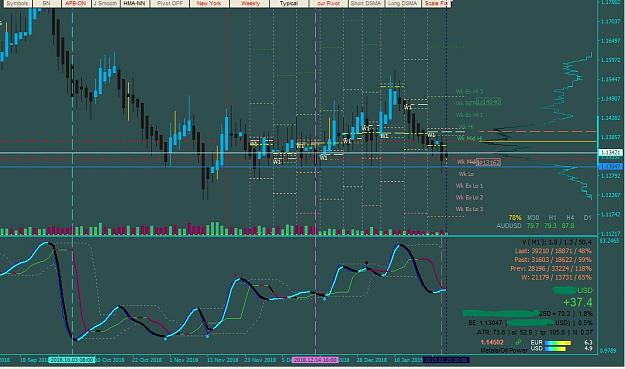Viewport: 625px width, 369px height.
Task: Toggle the APB-ON button
Action: click(x=76, y=3)
